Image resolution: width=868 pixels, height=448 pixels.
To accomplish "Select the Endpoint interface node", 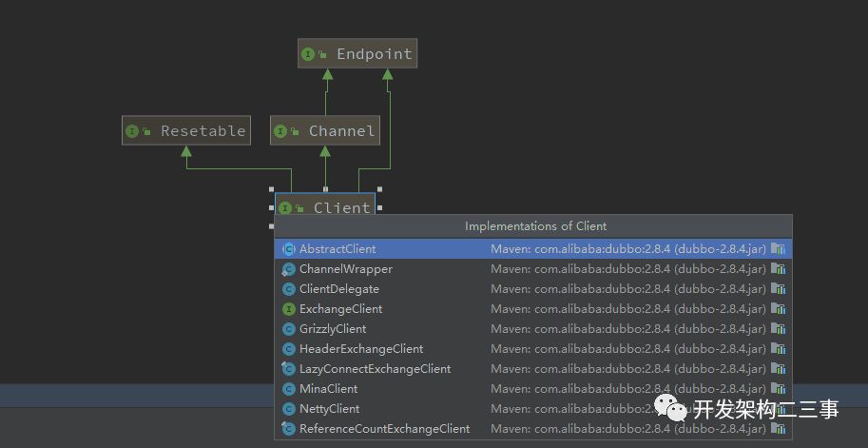I will coord(374,54).
